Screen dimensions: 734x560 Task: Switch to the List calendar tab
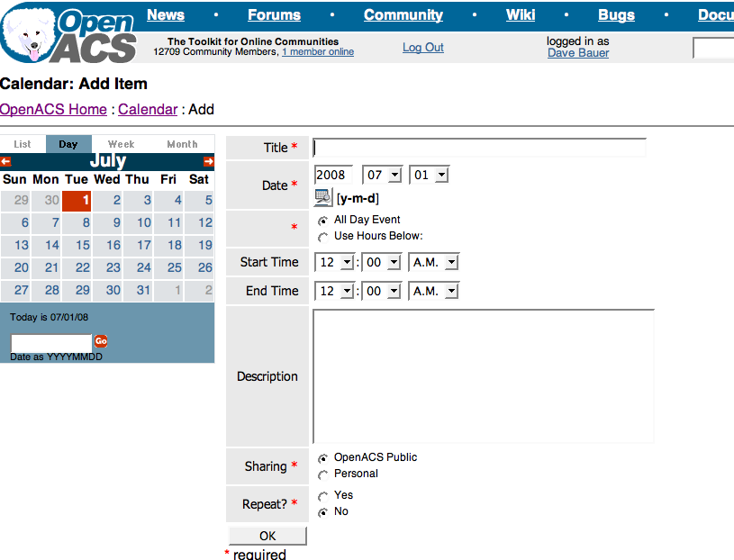pos(23,144)
